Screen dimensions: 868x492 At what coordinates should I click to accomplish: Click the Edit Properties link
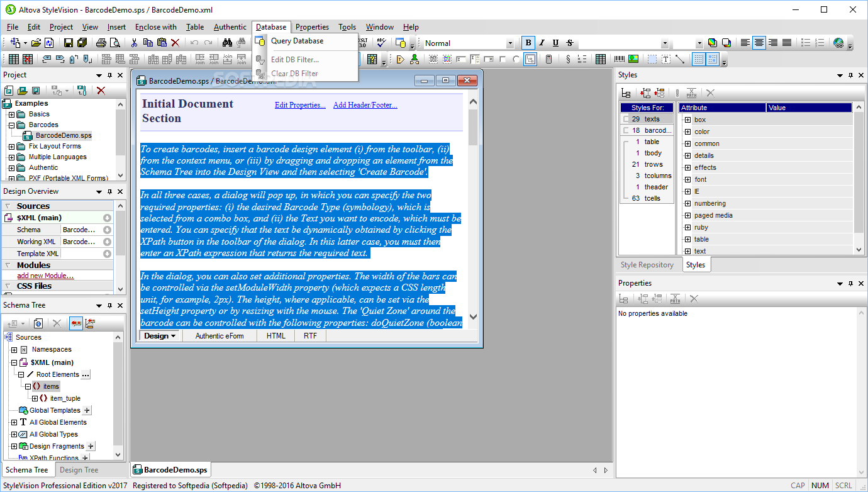(x=300, y=105)
